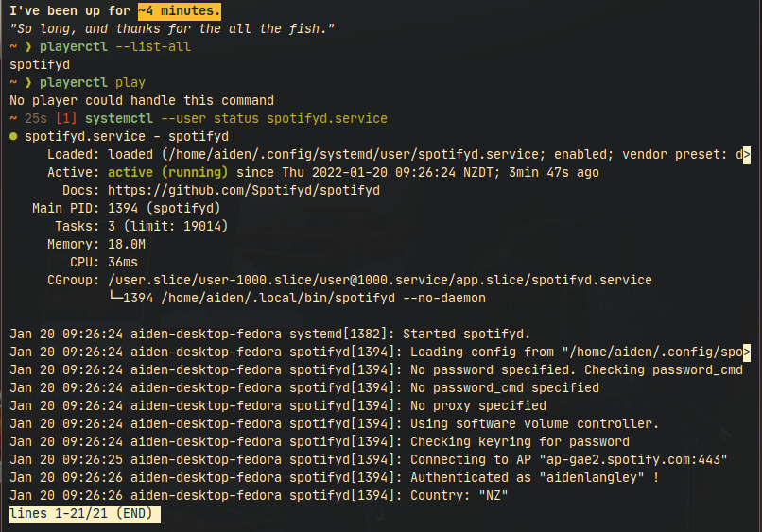Click the "/home/aiden/.local/bin/spotifyd --no-daemon" process line
The width and height of the screenshot is (762, 532).
pos(323,299)
